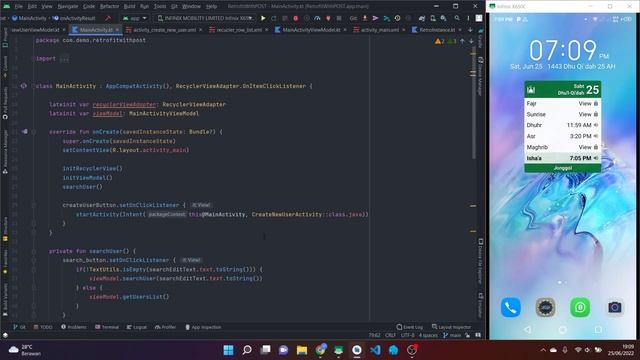Tap the Android recents navigation square
The width and height of the screenshot is (640, 360).
pos(598,329)
